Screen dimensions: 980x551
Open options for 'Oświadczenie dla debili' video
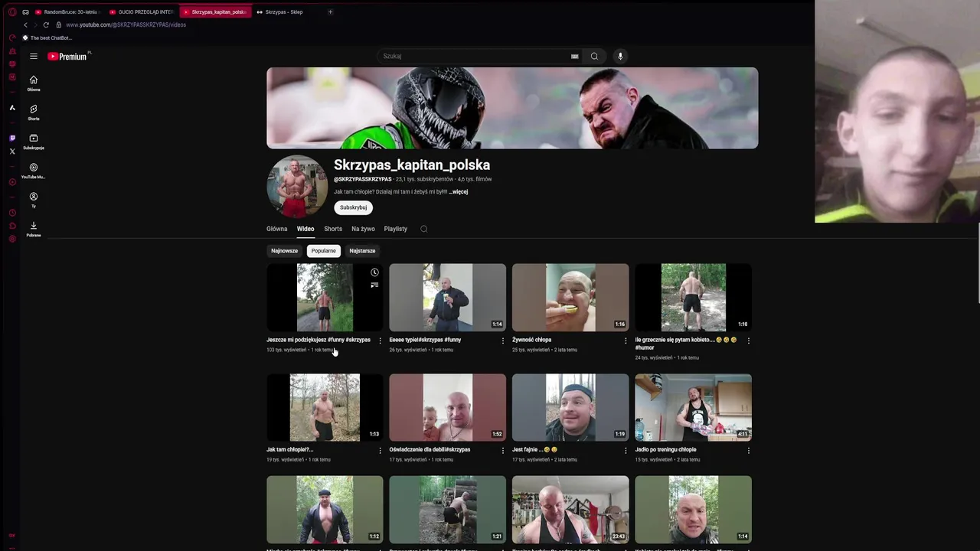coord(503,451)
